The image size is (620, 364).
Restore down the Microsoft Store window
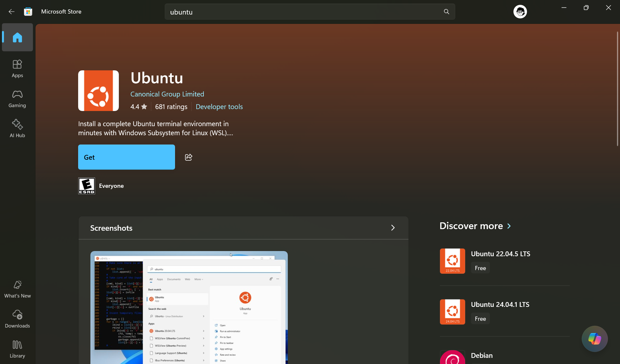[x=586, y=8]
